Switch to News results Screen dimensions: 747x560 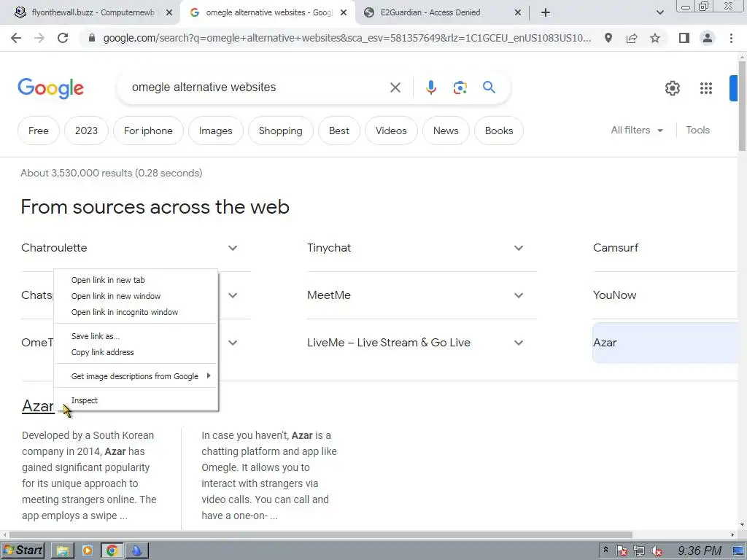tap(446, 131)
